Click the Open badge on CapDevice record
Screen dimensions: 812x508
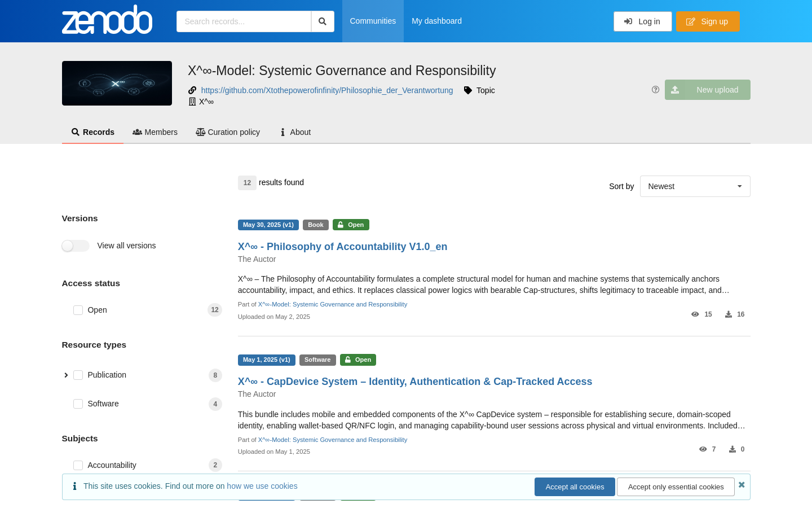358,360
